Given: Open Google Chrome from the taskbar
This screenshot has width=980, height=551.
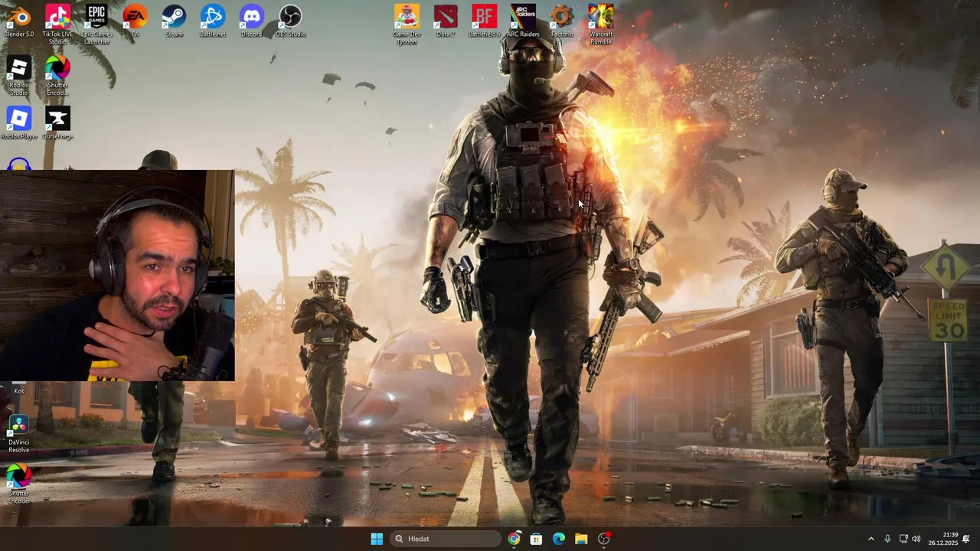Looking at the screenshot, I should pos(514,539).
